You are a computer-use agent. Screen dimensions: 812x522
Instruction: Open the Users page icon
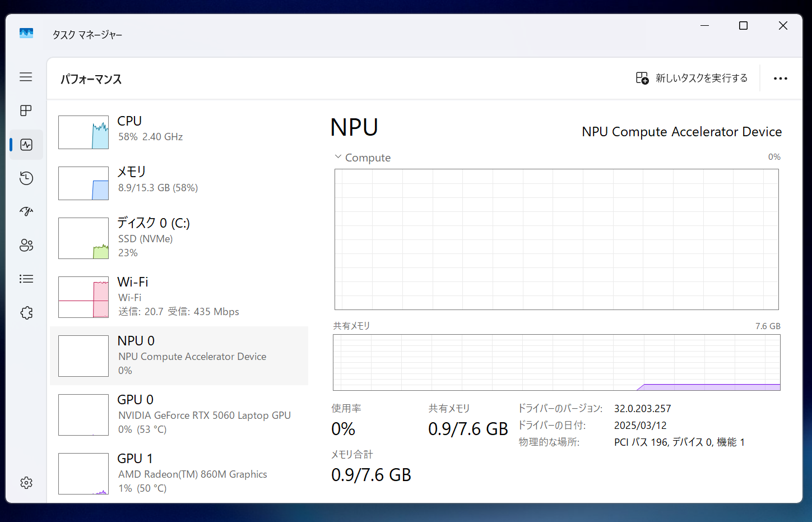[x=26, y=245]
